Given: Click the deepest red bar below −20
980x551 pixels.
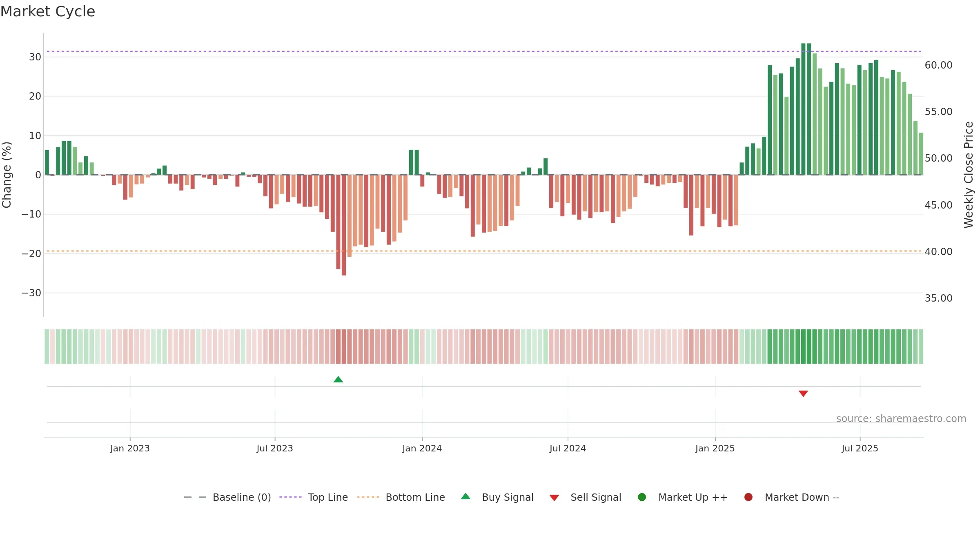Looking at the screenshot, I should (x=344, y=225).
